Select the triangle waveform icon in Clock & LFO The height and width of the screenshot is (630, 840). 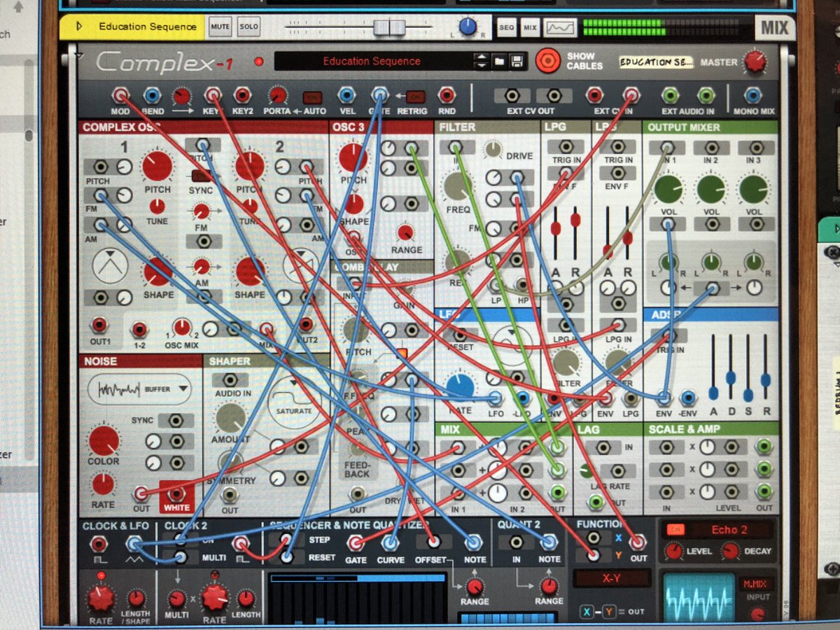coord(133,558)
